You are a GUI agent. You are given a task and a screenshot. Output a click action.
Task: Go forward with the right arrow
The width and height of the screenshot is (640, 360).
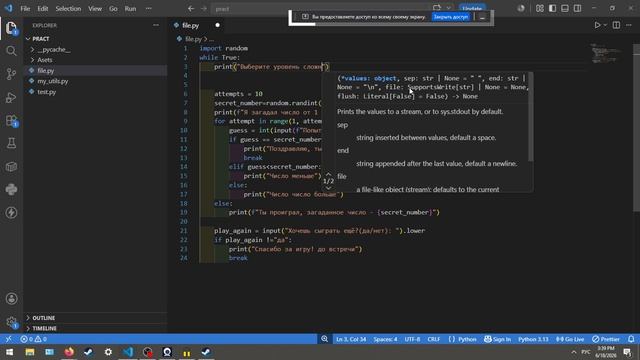pos(204,9)
